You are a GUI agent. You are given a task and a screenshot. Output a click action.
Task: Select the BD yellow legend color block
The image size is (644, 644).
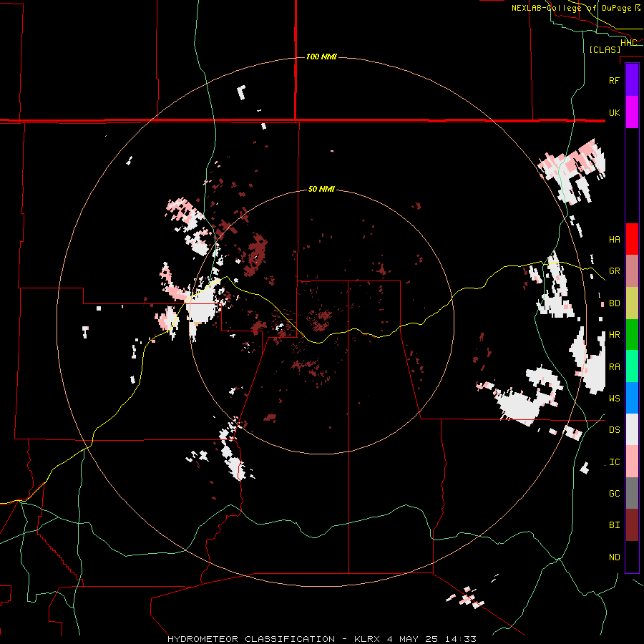[632, 303]
